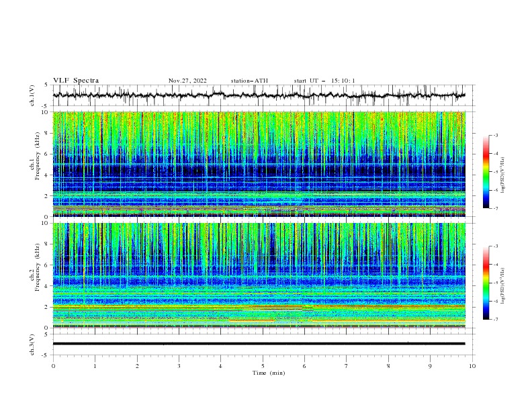Click the ch.2 frequency tick label "8"
532x411 pixels.
click(x=46, y=244)
